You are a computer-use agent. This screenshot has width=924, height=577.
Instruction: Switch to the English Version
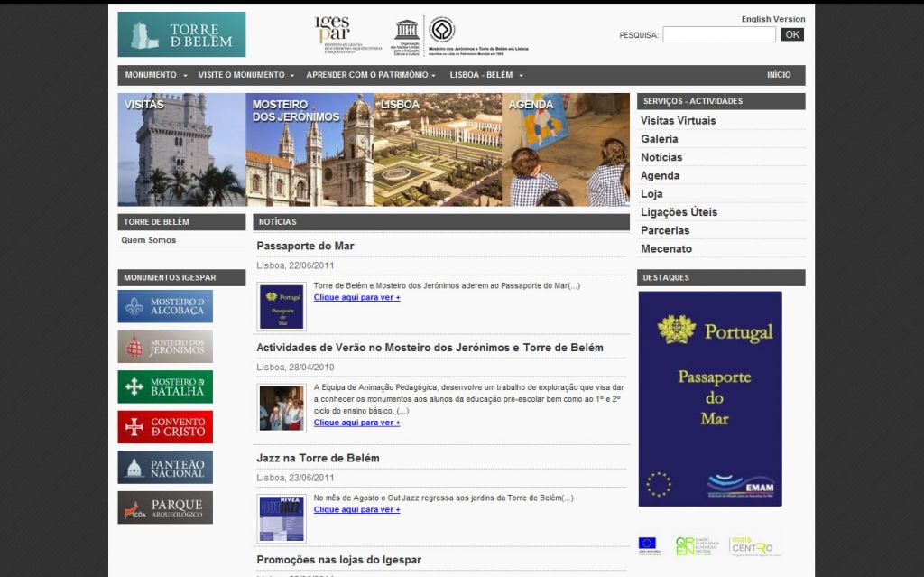pyautogui.click(x=773, y=19)
